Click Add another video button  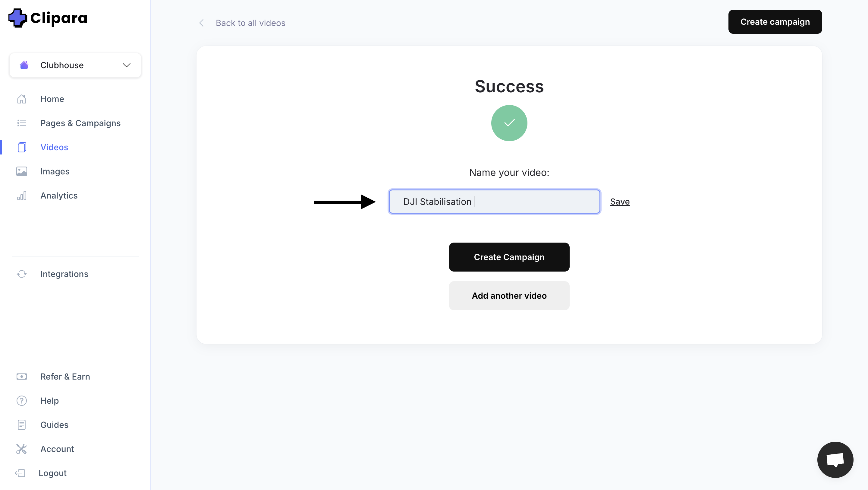(x=509, y=296)
